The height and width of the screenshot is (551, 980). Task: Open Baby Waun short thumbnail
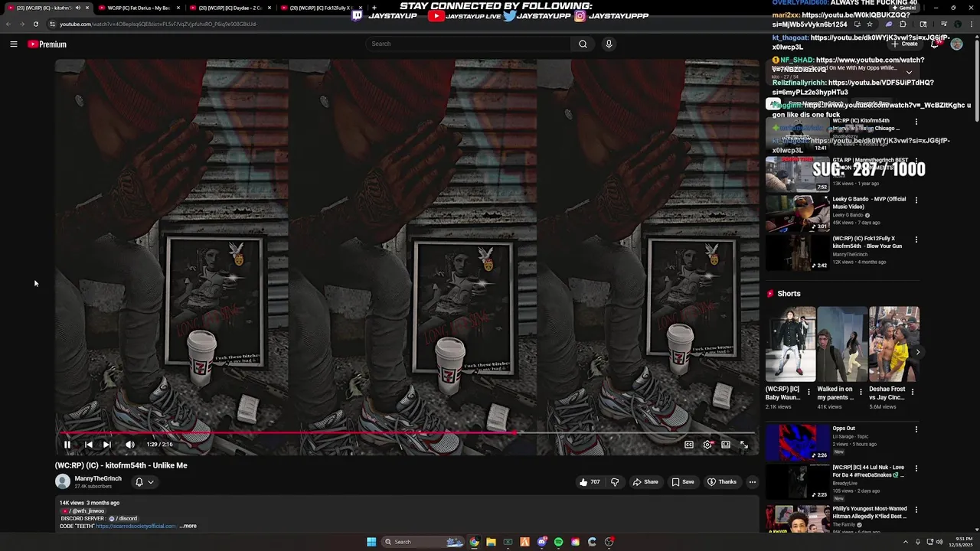click(791, 344)
